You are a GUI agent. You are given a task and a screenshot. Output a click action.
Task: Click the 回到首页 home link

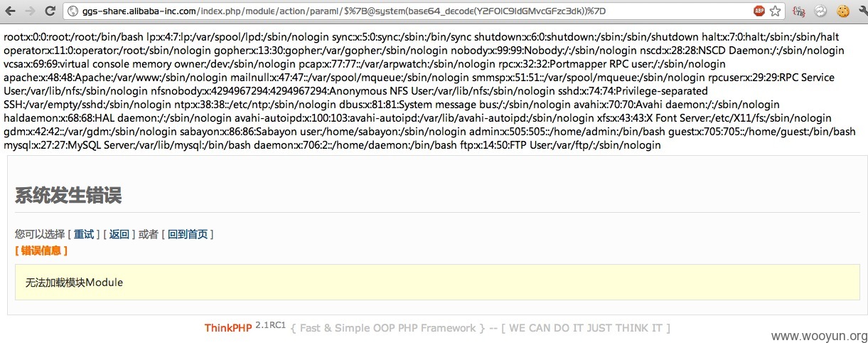point(188,234)
